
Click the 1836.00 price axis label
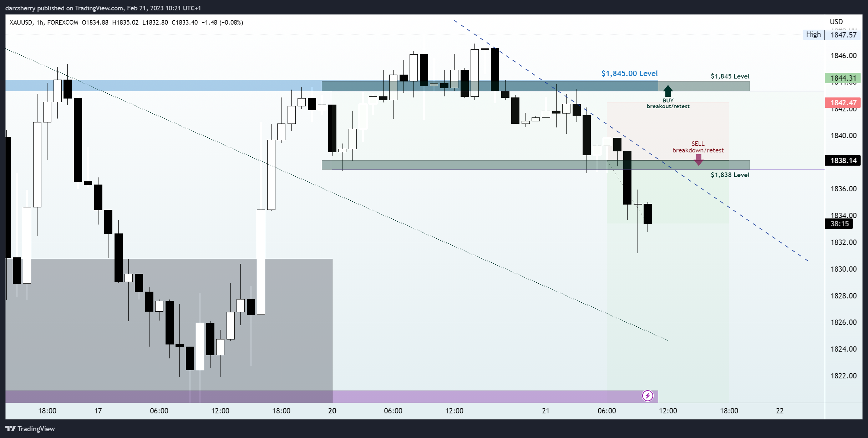coord(843,189)
